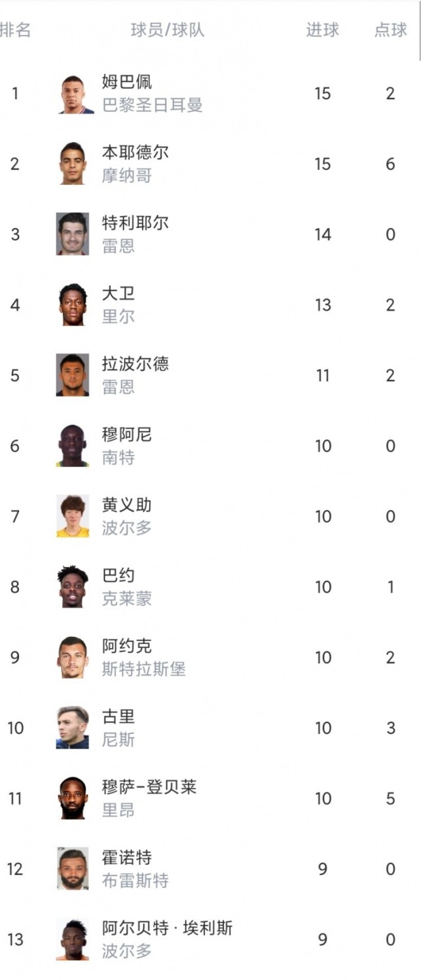Open 黄义助's avatar thumbnail
This screenshot has height=980, width=421.
[x=72, y=516]
